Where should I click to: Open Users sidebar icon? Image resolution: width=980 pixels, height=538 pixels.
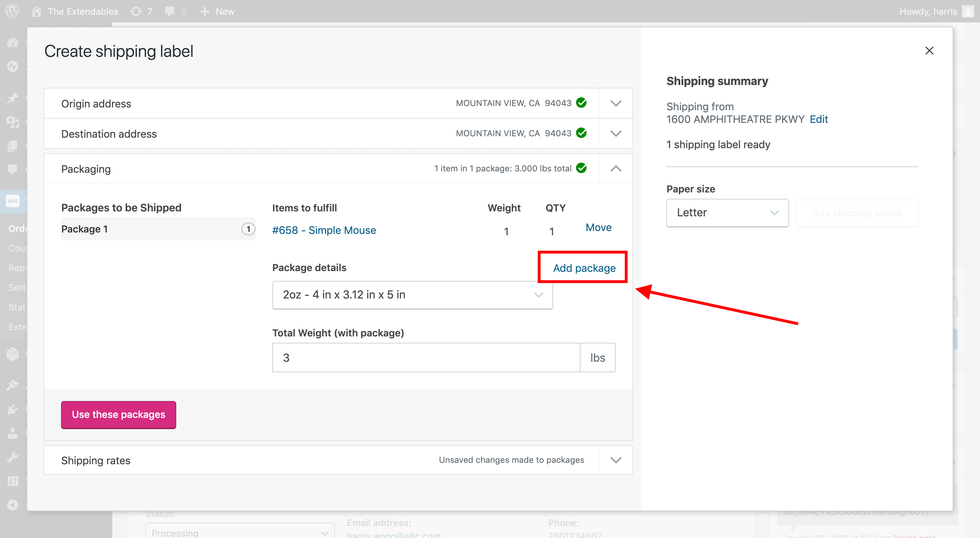(x=13, y=433)
